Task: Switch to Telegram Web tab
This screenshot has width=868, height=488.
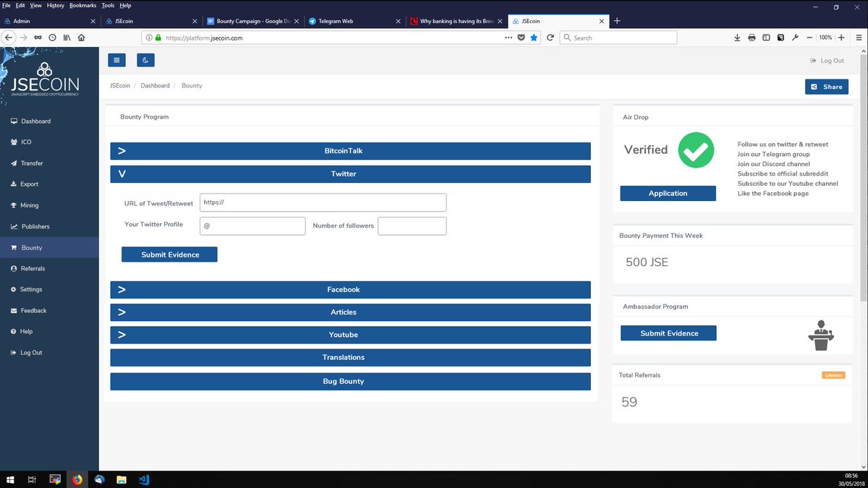Action: pos(354,21)
